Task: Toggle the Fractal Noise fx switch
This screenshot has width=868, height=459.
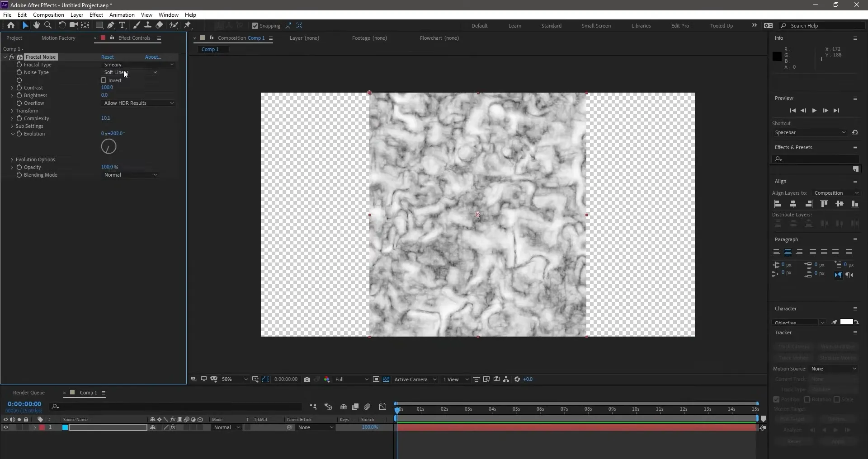Action: (12, 57)
